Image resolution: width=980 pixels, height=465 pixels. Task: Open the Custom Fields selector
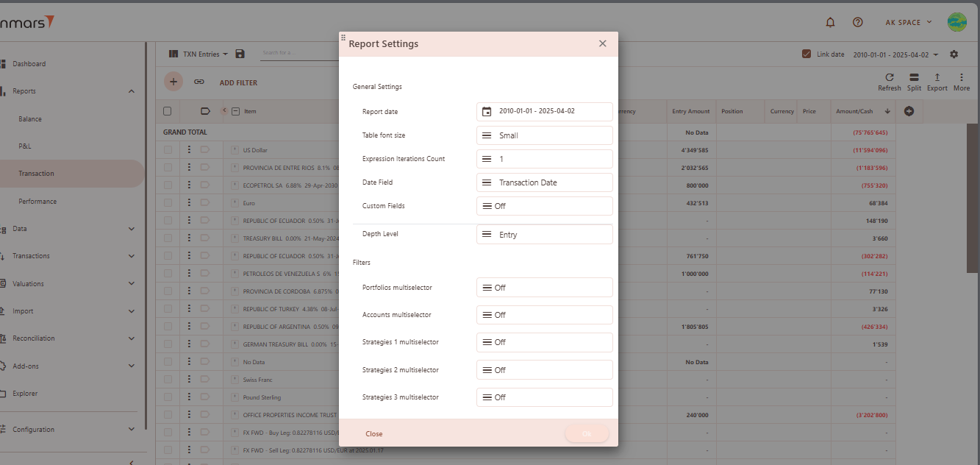point(545,206)
